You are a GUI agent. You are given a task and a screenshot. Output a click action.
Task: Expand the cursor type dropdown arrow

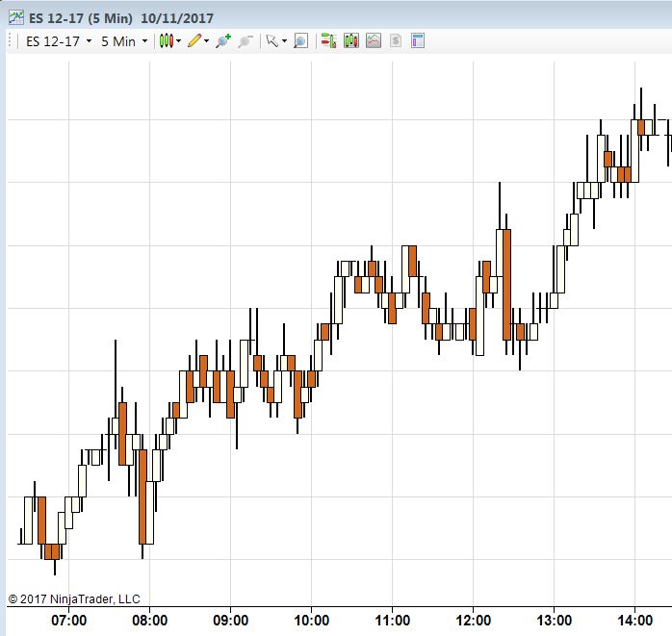[x=284, y=41]
